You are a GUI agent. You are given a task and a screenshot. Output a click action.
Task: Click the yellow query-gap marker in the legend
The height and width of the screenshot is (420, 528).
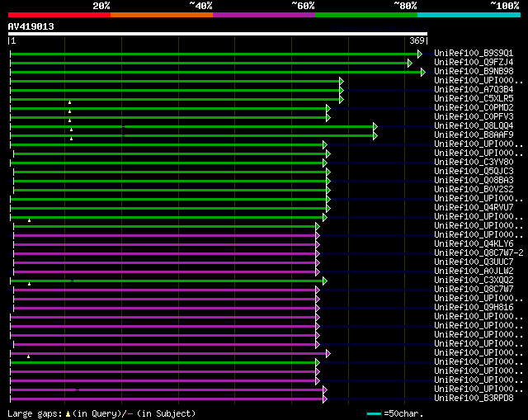(68, 414)
